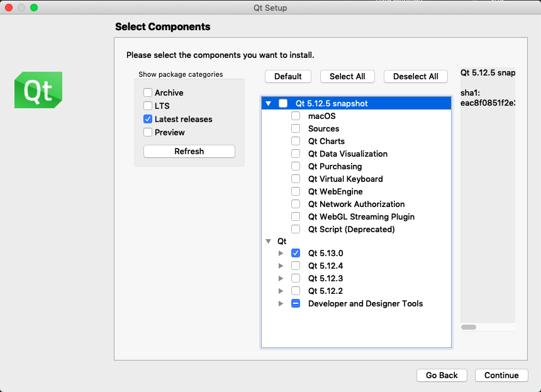Collapse the Qt 5.12.5 snapshot node

pos(269,103)
